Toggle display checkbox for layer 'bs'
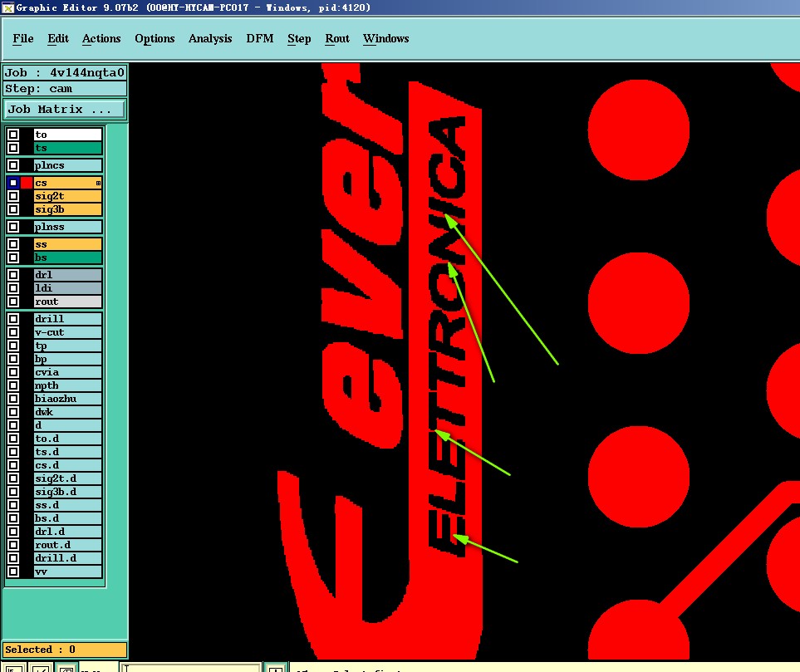800x672 pixels. 13,258
